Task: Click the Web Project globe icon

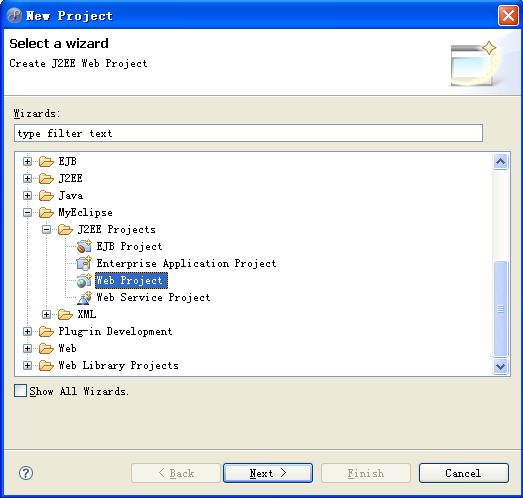Action: (x=84, y=280)
